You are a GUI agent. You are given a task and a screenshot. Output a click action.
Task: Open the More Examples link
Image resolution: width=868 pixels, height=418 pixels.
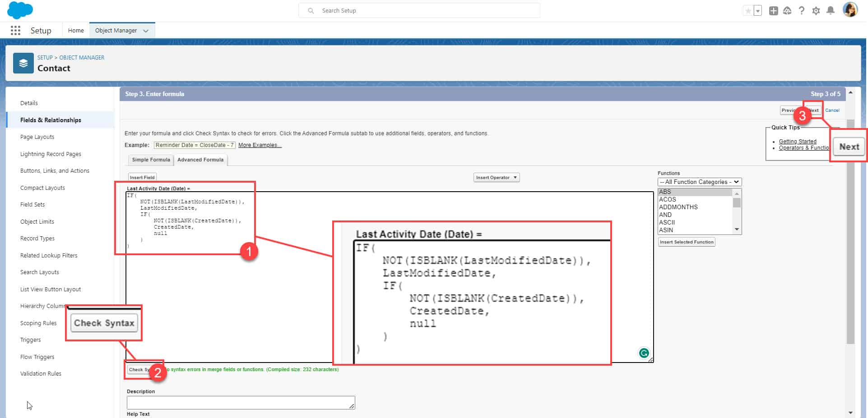259,145
